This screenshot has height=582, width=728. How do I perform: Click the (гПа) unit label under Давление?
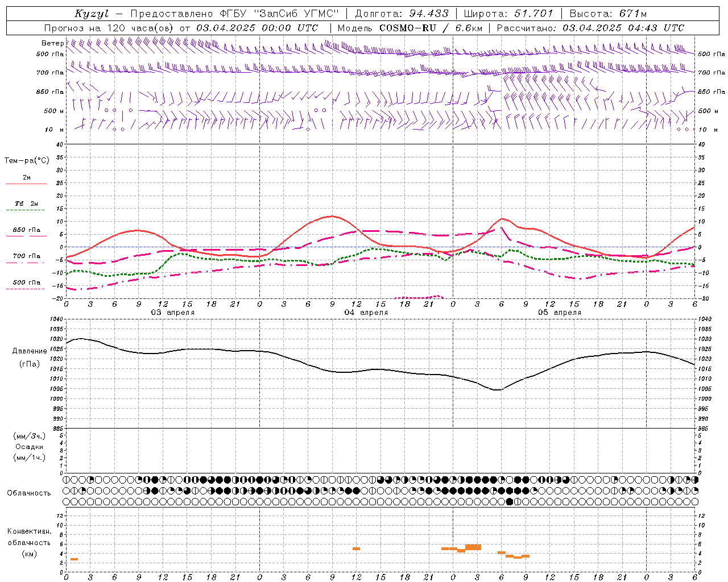click(30, 364)
